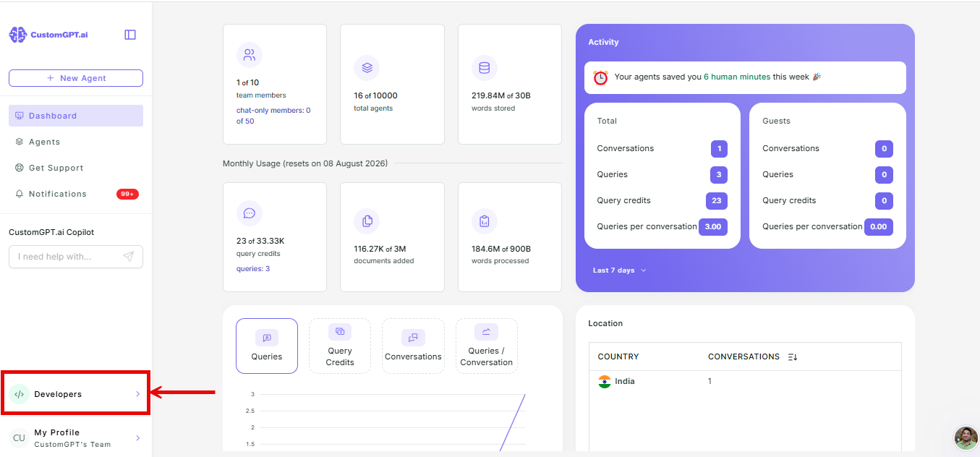The width and height of the screenshot is (980, 457).
Task: Click '6 human minutes' green text
Action: (x=737, y=77)
